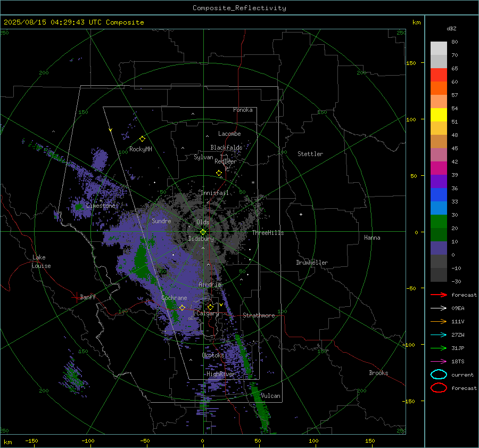
Task: Click the yellow diamond marker under Cochrane
Action: 182,307
